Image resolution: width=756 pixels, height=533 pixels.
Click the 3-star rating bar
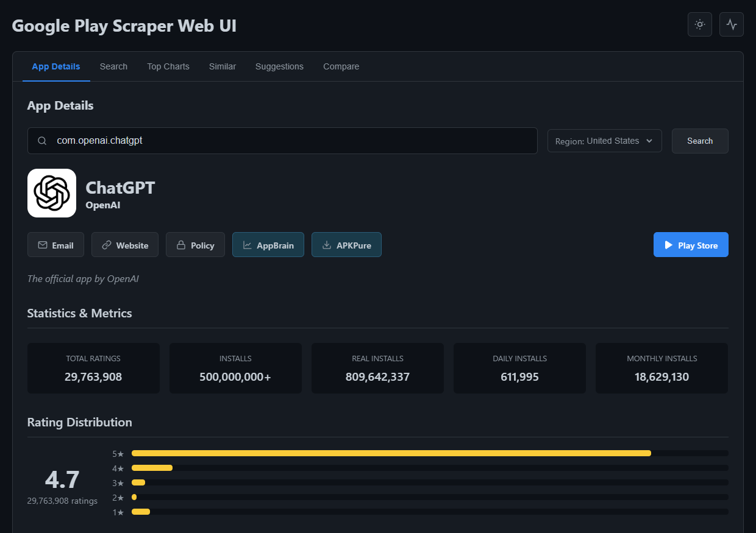430,482
